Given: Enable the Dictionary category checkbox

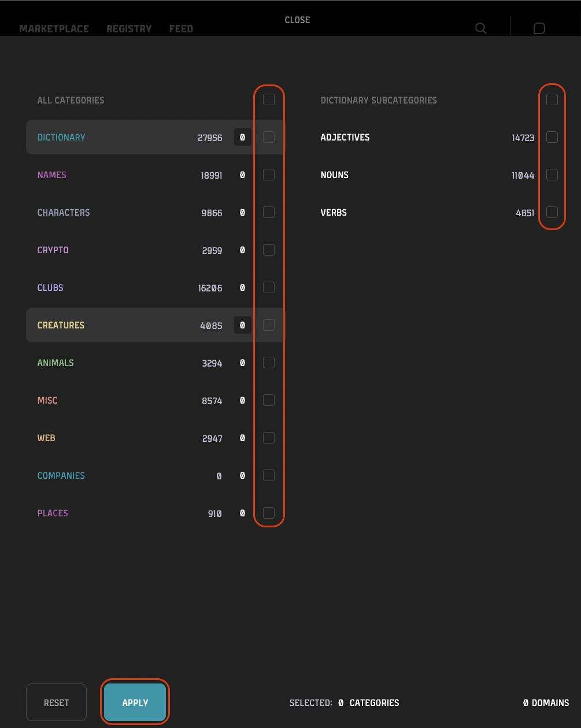Looking at the screenshot, I should (268, 137).
